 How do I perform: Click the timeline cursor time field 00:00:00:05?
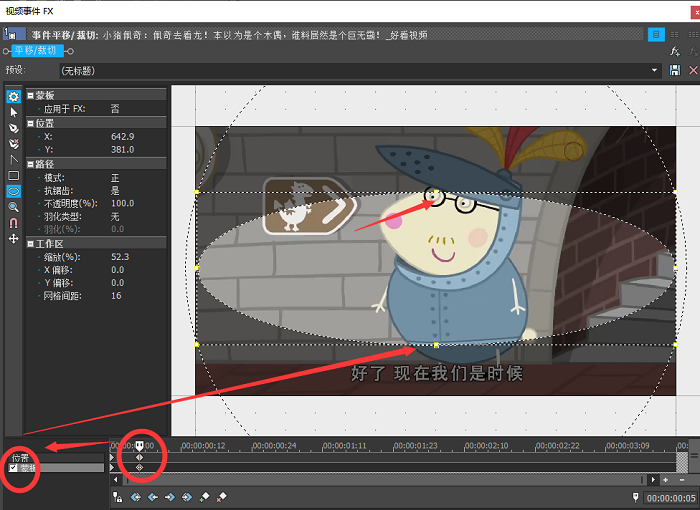tap(671, 497)
